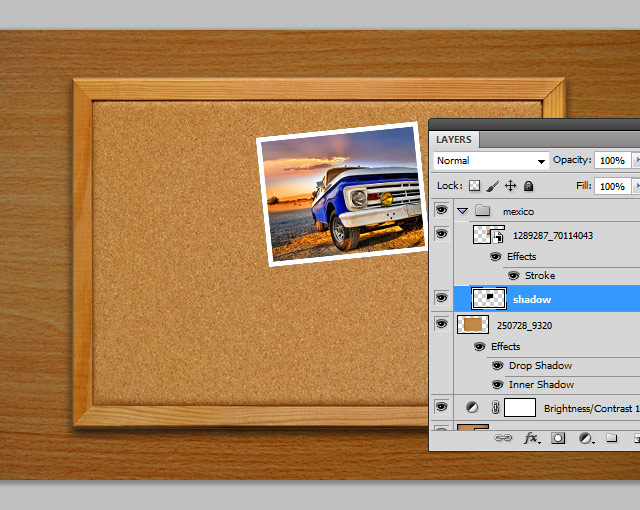Image resolution: width=640 pixels, height=510 pixels.
Task: Open the Opacity slider arrow
Action: pyautogui.click(x=636, y=160)
